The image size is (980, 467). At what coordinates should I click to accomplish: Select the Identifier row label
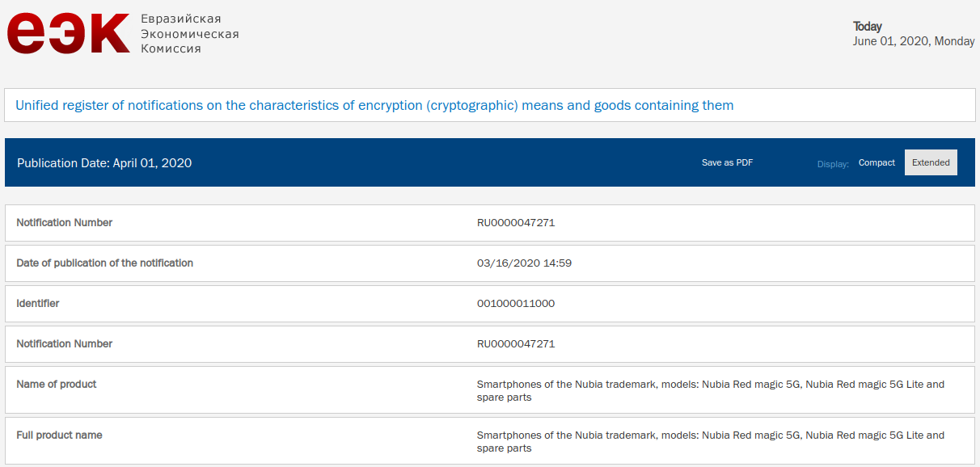point(38,303)
